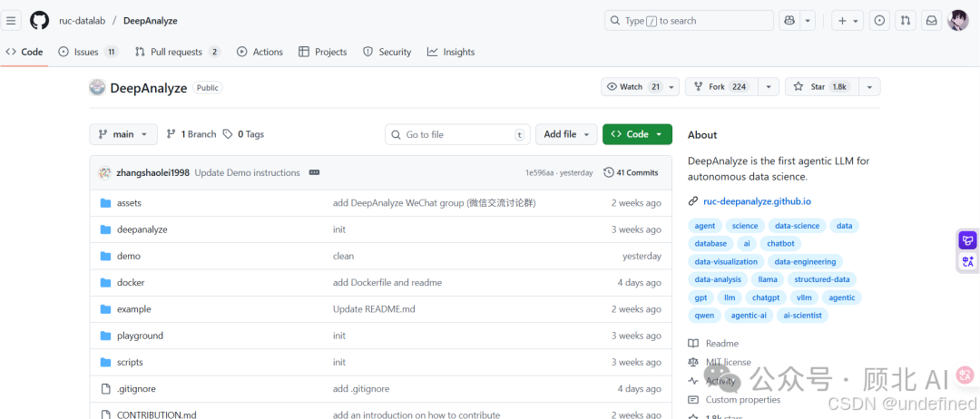Expand the Watch options dropdown arrow
The height and width of the screenshot is (419, 980).
pos(671,87)
